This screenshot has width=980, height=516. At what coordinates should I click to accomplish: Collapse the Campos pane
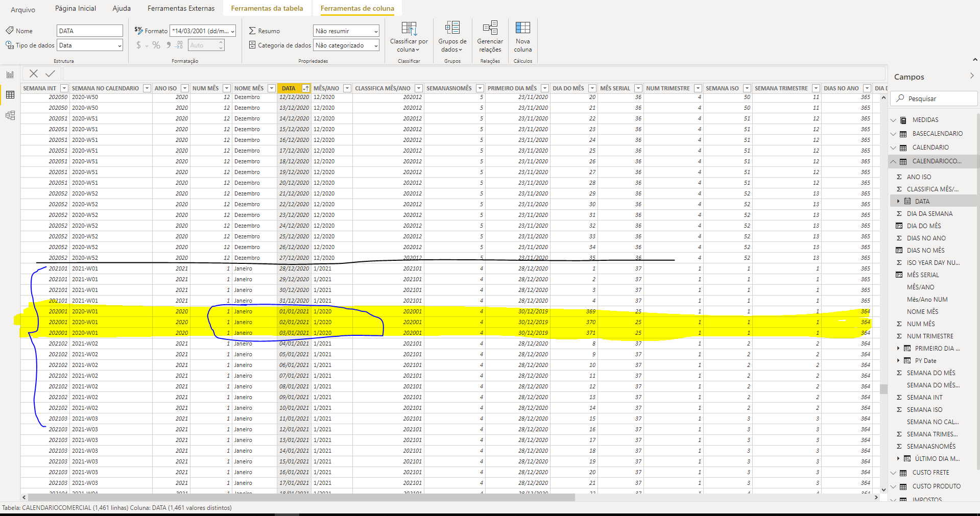click(971, 76)
